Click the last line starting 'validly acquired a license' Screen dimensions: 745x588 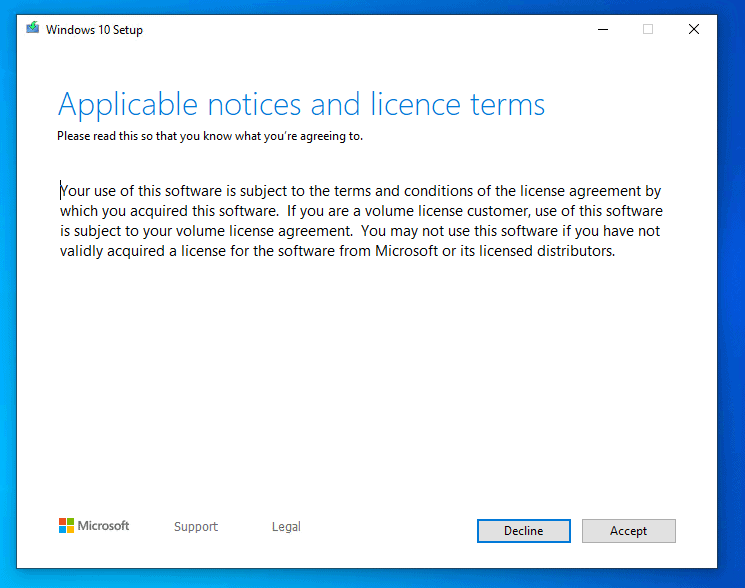(337, 251)
